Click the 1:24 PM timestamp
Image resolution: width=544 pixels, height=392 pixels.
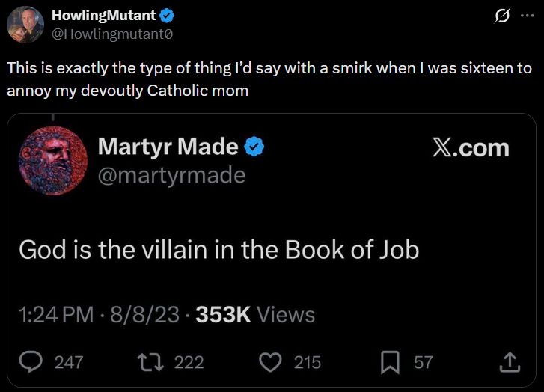(56, 315)
